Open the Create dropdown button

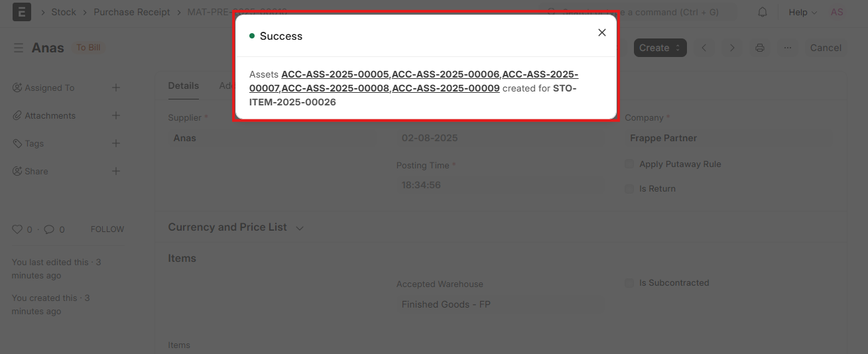click(660, 48)
